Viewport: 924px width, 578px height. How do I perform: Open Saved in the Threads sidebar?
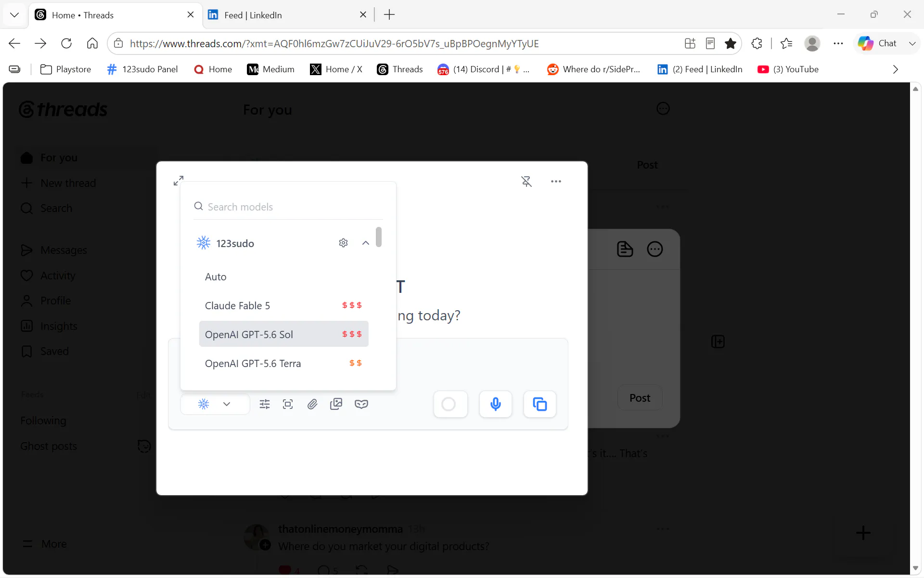tap(45, 351)
